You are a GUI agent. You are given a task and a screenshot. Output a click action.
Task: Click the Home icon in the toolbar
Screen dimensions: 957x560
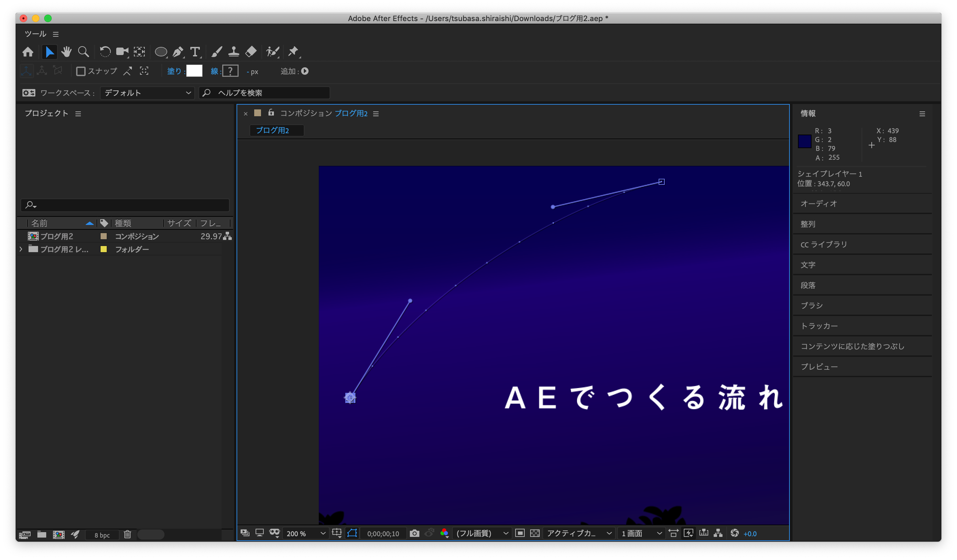point(28,52)
